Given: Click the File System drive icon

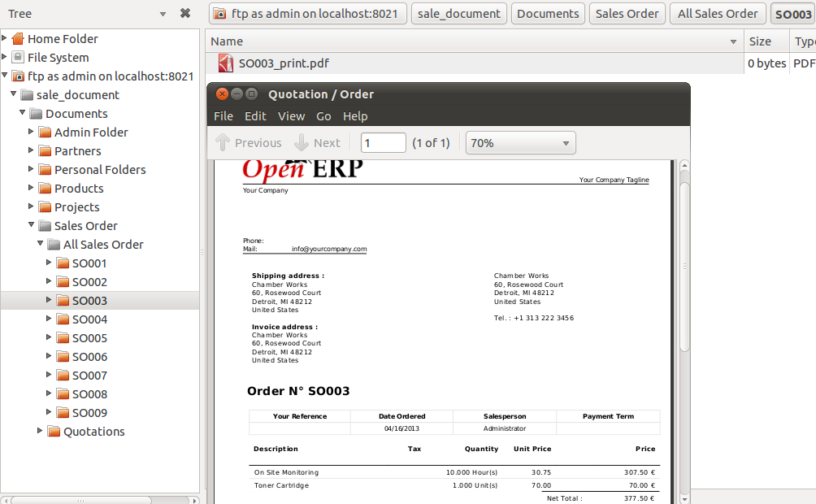Looking at the screenshot, I should point(18,58).
